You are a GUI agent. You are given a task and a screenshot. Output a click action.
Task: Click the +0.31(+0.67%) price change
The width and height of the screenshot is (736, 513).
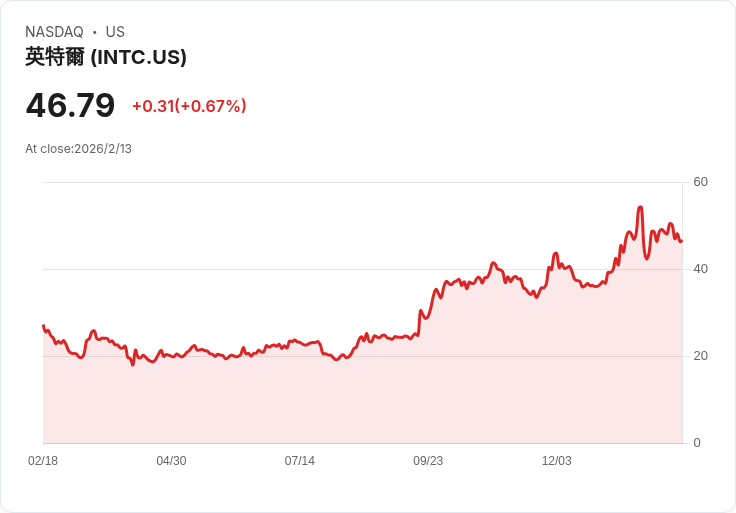pyautogui.click(x=189, y=106)
